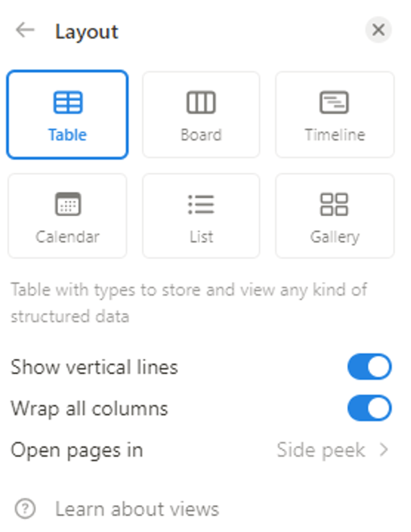Viewport: 411px width, 532px height.
Task: Click the back arrow beside Layout
Action: (25, 30)
